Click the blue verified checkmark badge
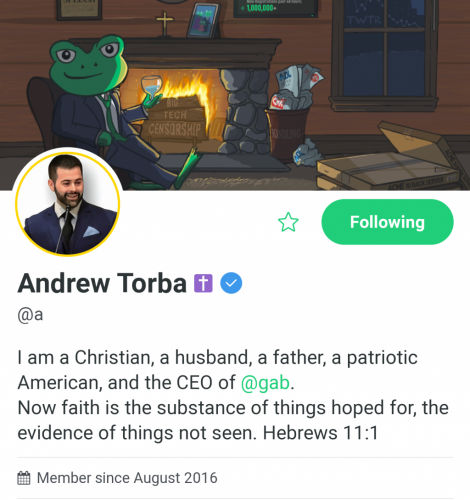470x500 pixels. point(231,283)
